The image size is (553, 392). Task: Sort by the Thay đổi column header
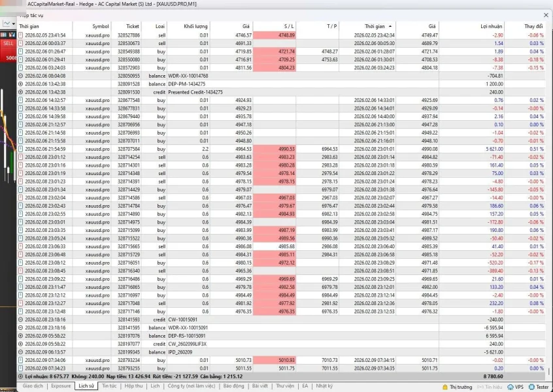pos(525,26)
